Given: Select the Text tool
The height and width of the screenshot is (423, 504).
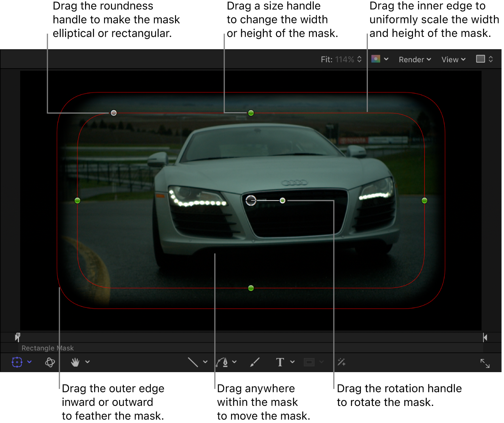Looking at the screenshot, I should (280, 362).
